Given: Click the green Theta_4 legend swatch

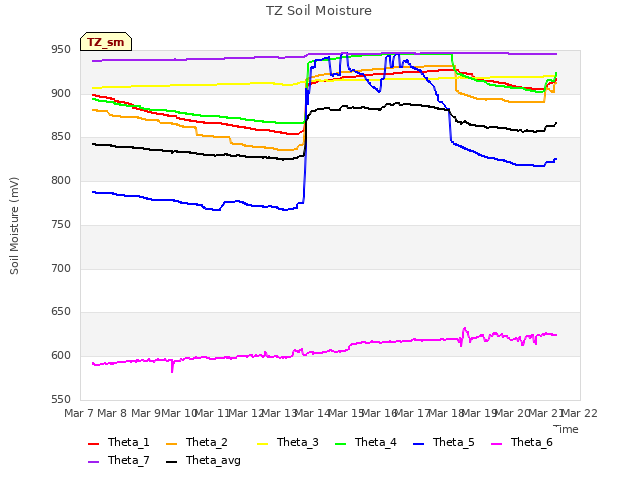Looking at the screenshot, I should (x=340, y=443).
